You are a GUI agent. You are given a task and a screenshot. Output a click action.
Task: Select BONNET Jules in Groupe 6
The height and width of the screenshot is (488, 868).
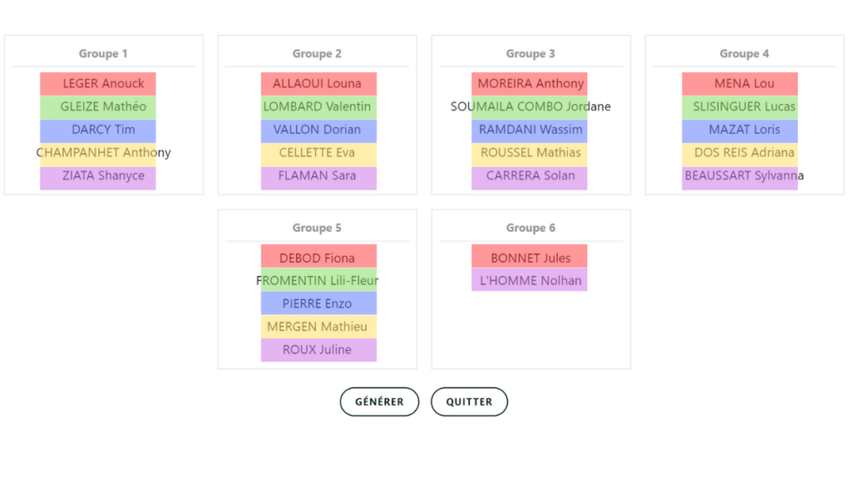[x=530, y=258]
